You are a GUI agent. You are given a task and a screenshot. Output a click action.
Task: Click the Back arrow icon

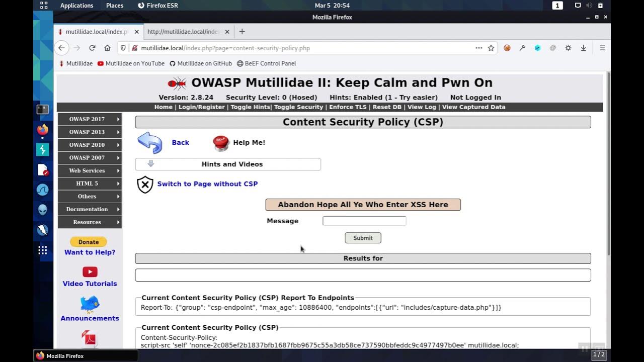(150, 143)
